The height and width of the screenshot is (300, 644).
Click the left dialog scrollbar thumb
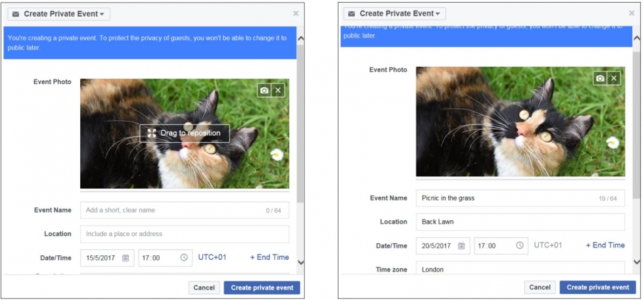(x=301, y=123)
